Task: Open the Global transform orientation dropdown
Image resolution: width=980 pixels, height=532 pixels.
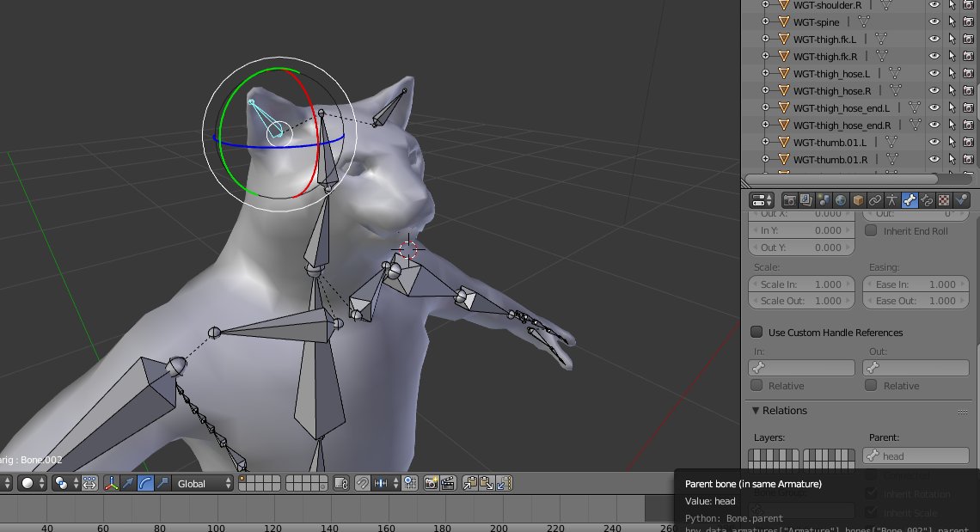Action: pos(203,484)
